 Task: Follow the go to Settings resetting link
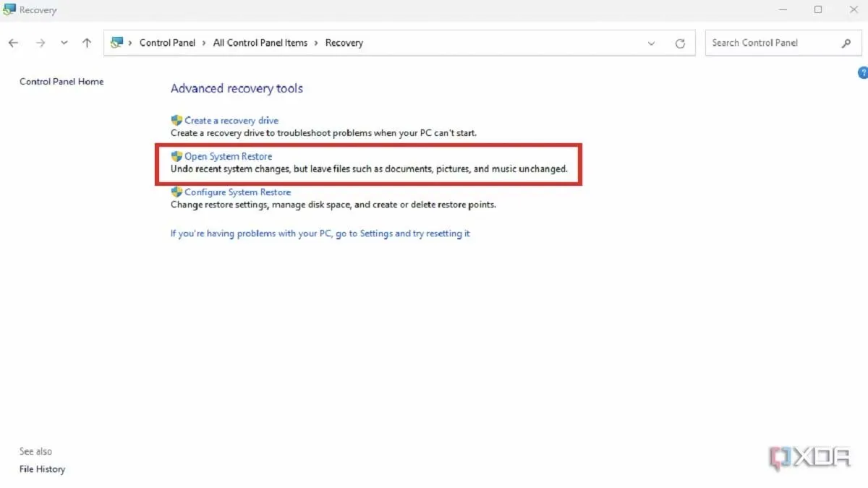click(x=320, y=234)
